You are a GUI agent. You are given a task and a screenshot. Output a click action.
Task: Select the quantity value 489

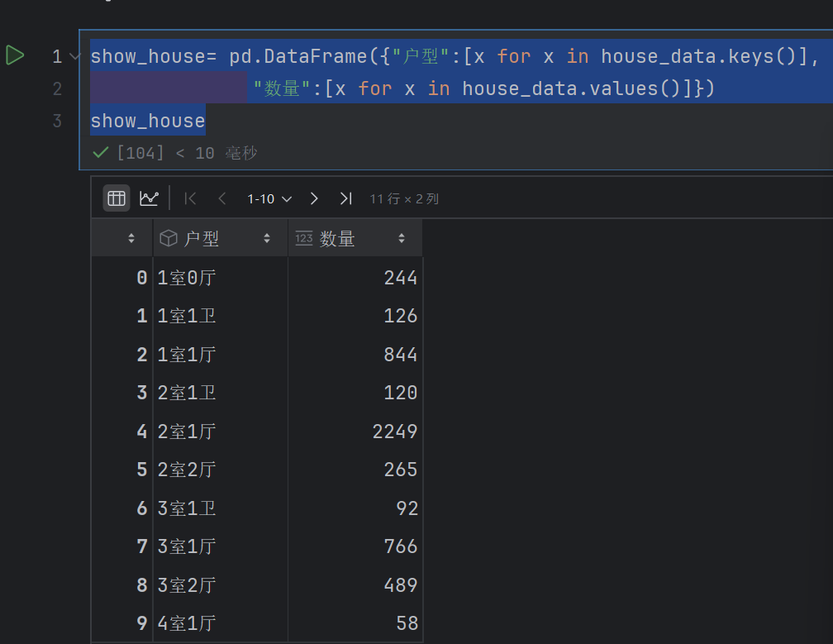tap(401, 585)
